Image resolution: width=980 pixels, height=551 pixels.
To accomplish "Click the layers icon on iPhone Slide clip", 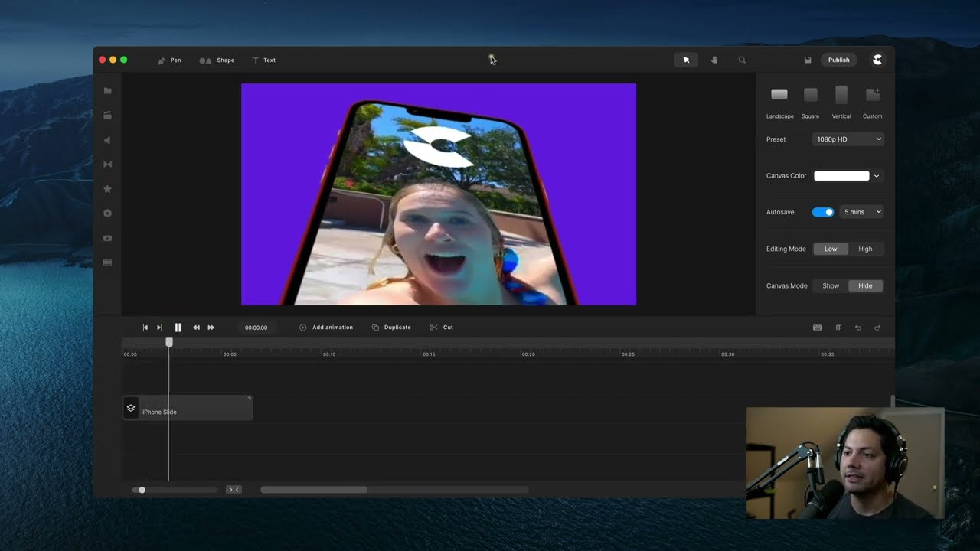I will (131, 408).
